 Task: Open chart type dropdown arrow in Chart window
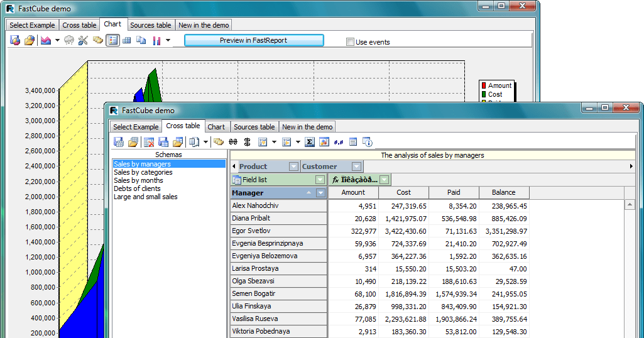(x=58, y=40)
